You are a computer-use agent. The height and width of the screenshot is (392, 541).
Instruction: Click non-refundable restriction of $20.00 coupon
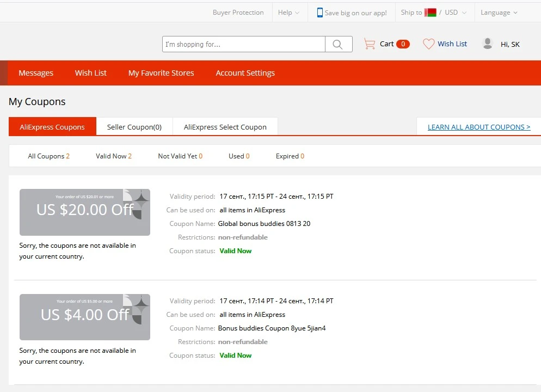click(x=243, y=237)
